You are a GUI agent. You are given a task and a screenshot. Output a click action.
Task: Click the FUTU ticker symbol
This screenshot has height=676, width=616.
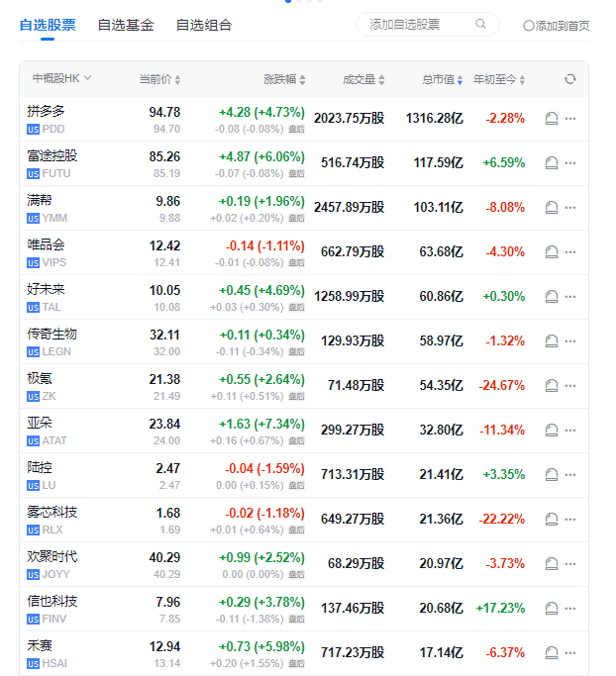coord(56,173)
